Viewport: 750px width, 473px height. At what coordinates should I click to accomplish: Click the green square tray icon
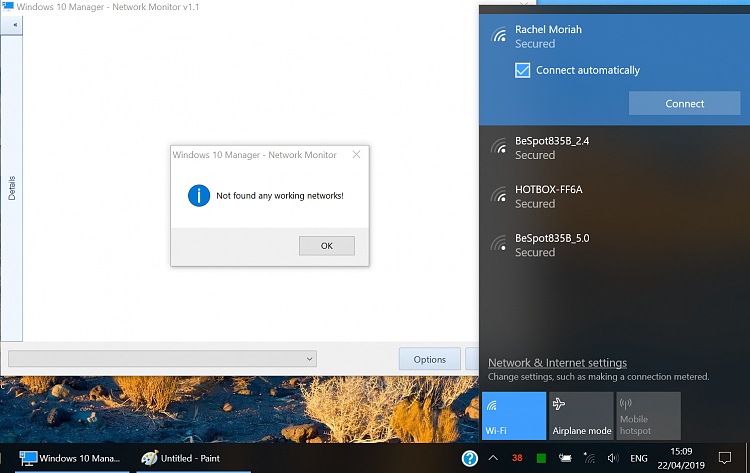pos(541,458)
